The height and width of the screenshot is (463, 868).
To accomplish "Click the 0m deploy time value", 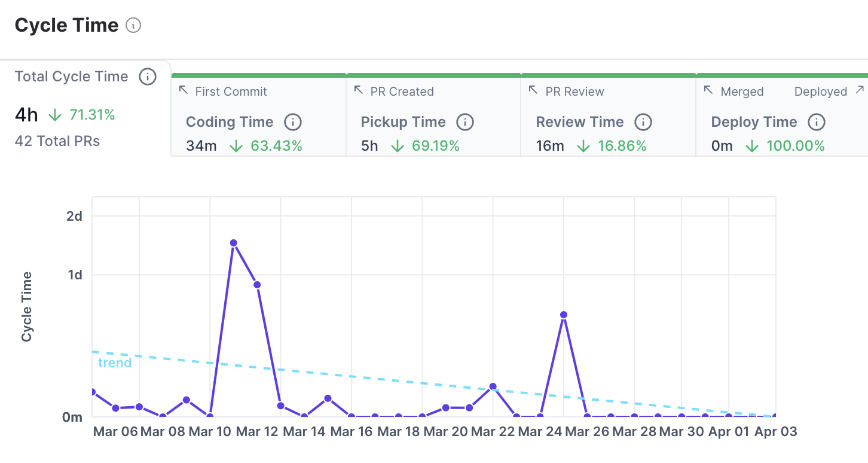I will point(722,146).
